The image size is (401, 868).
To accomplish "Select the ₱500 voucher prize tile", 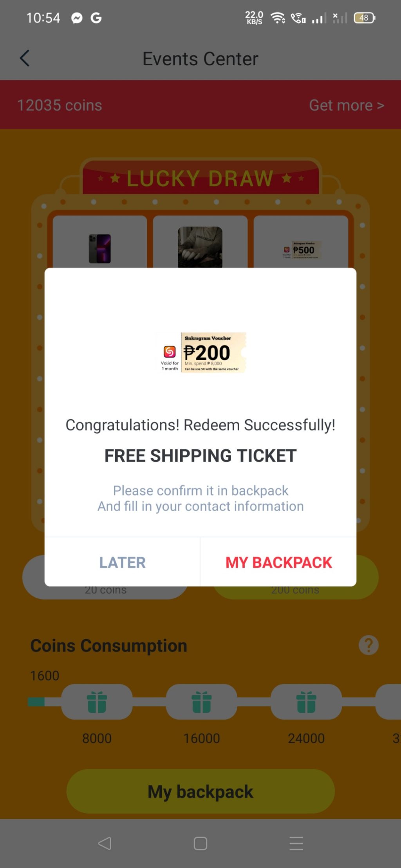I will pos(301,242).
